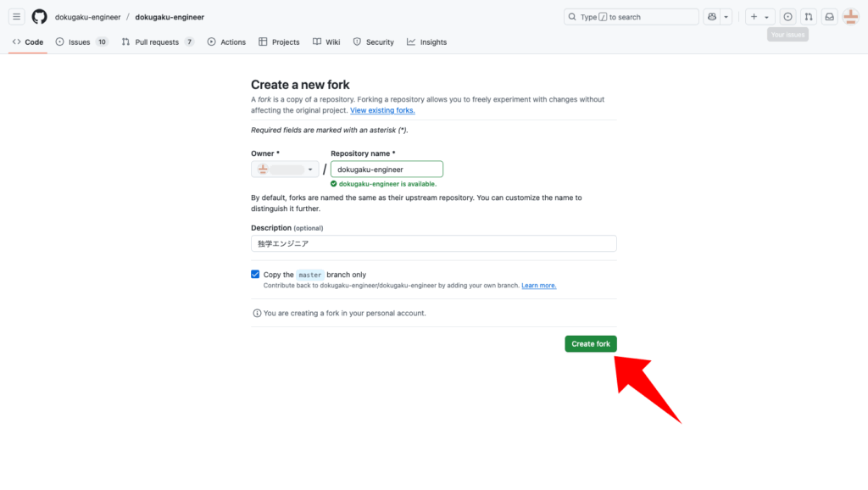
Task: Click the info icon beside personal account notice
Action: point(257,313)
